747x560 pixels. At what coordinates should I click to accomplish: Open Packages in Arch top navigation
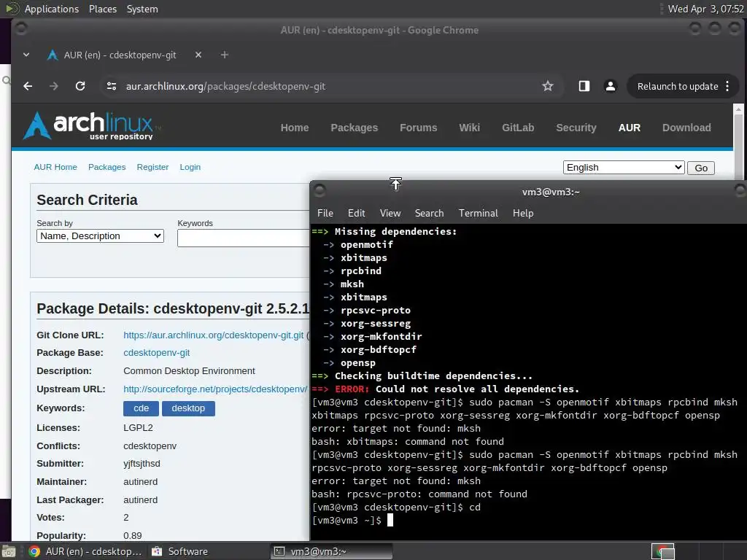(354, 128)
